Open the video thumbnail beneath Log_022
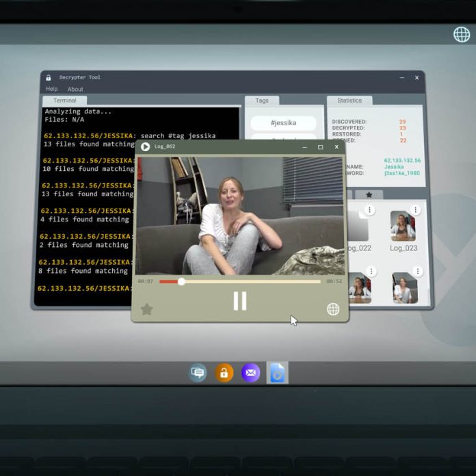Image resolution: width=476 pixels, height=476 pixels. coord(360,288)
